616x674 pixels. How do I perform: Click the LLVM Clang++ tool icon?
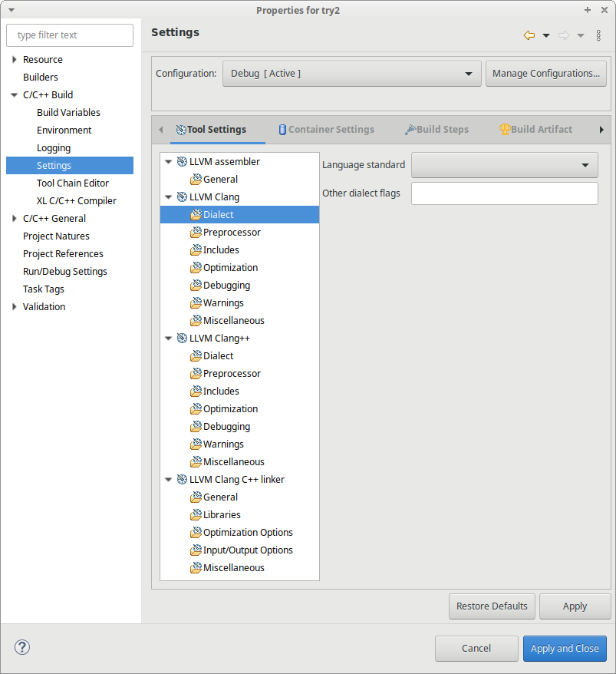182,339
